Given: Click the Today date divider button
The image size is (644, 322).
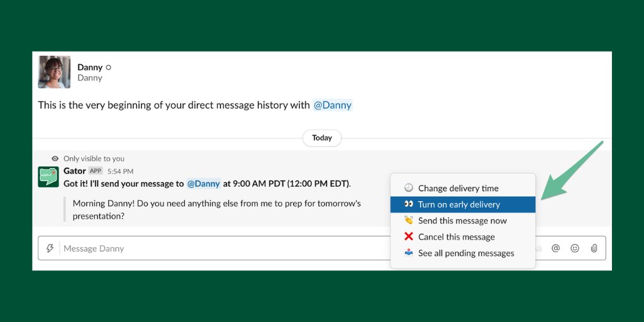Looking at the screenshot, I should point(322,138).
